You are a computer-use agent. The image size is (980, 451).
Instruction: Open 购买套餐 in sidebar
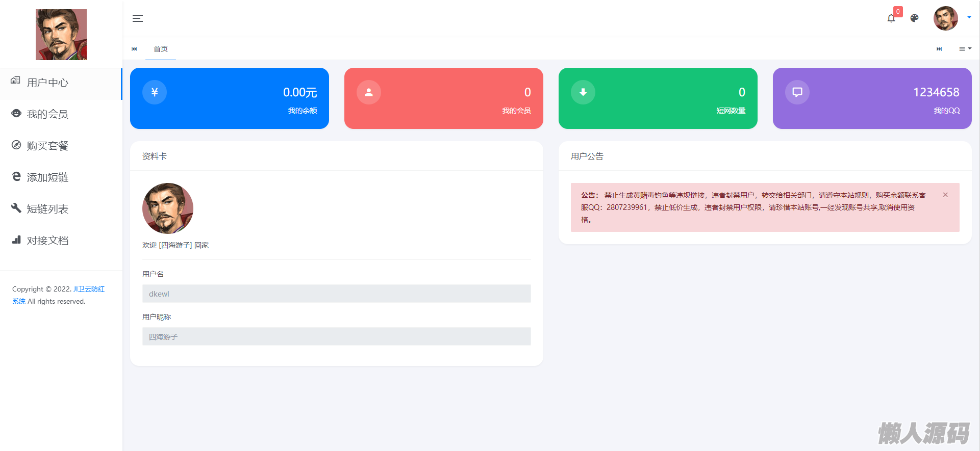tap(61, 146)
